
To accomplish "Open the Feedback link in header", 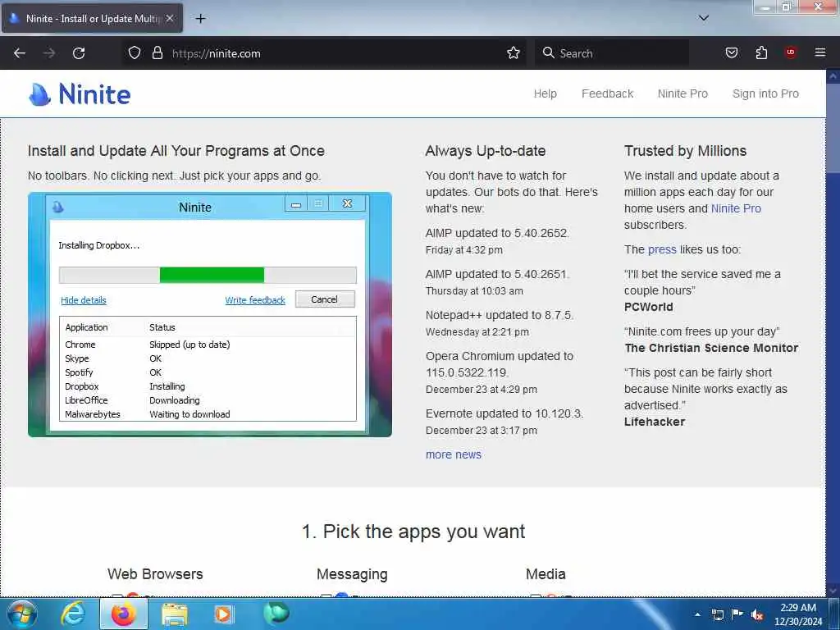I will [x=608, y=94].
